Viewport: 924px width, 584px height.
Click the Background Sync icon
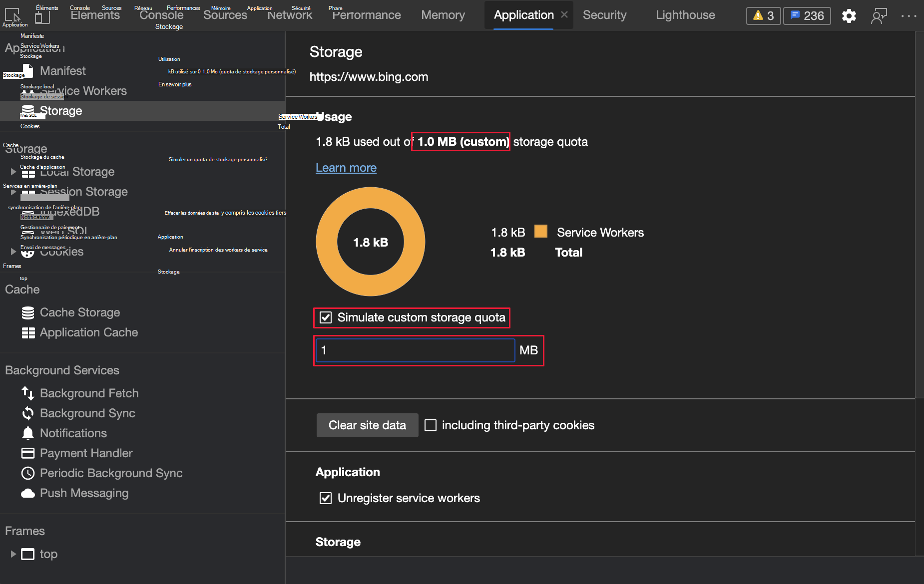[28, 413]
